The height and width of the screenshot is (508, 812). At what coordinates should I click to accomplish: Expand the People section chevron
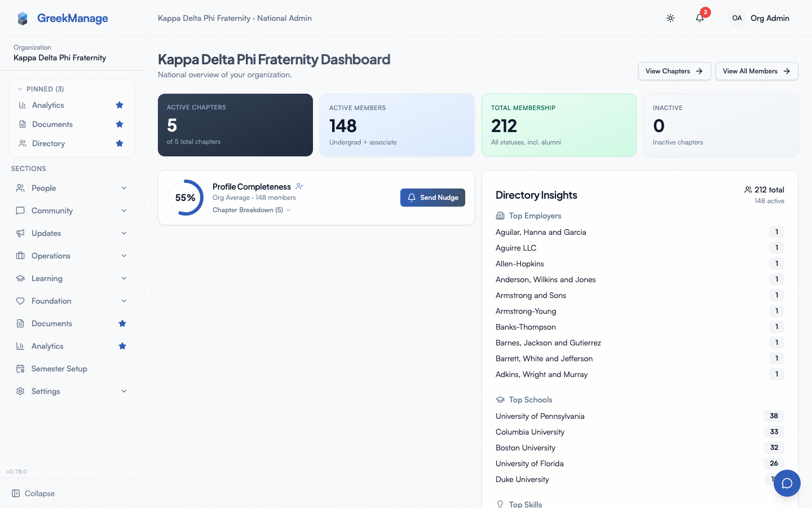(124, 188)
